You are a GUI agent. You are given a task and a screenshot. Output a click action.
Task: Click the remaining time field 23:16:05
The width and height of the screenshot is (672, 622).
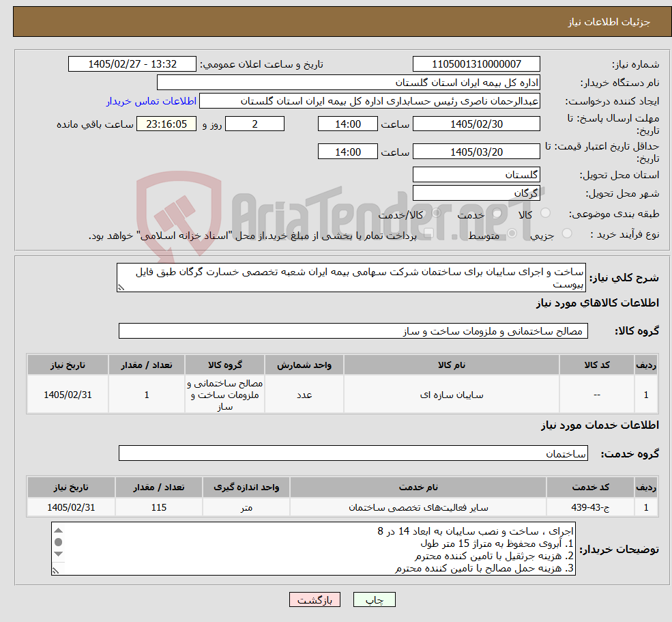(166, 124)
